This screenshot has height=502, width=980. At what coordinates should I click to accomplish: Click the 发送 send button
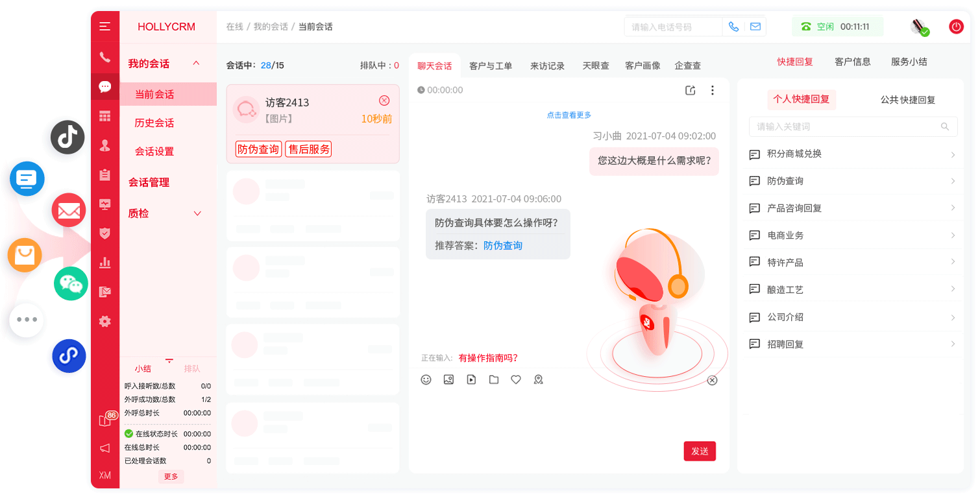[x=700, y=451]
